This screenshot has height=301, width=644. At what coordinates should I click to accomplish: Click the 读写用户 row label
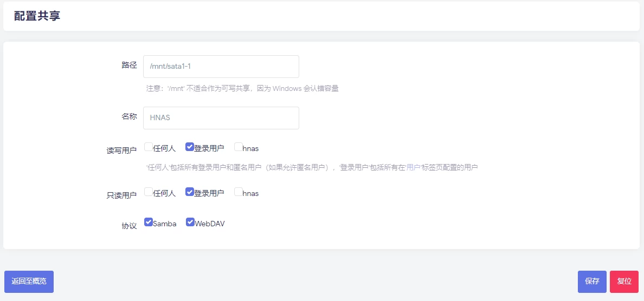coord(121,150)
